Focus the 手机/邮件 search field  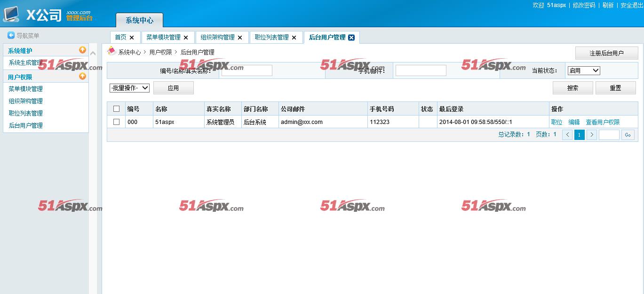(421, 70)
